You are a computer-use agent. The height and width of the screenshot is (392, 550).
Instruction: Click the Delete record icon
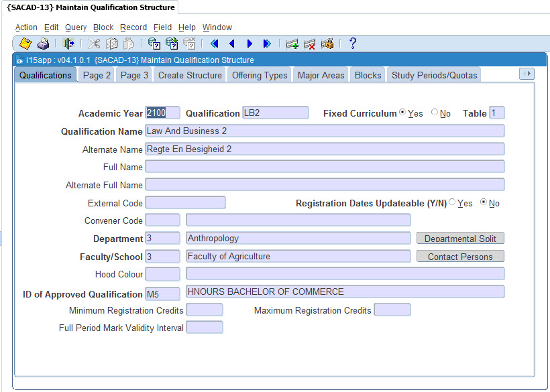pos(309,44)
